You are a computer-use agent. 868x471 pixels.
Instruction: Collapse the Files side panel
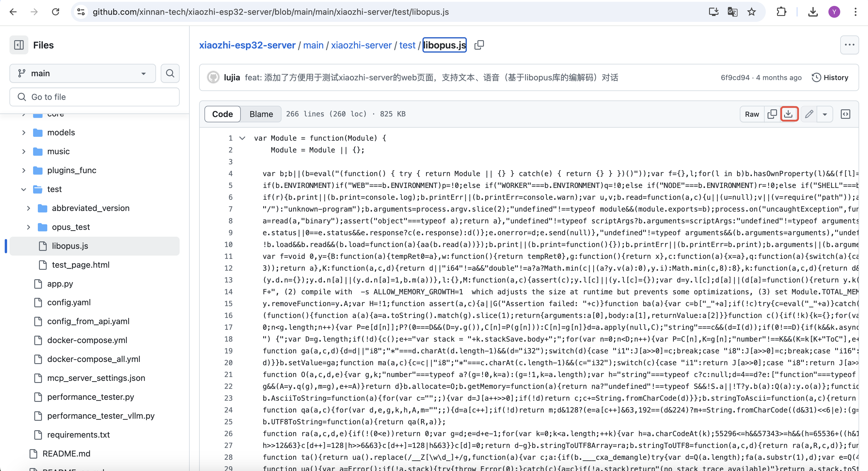tap(19, 45)
